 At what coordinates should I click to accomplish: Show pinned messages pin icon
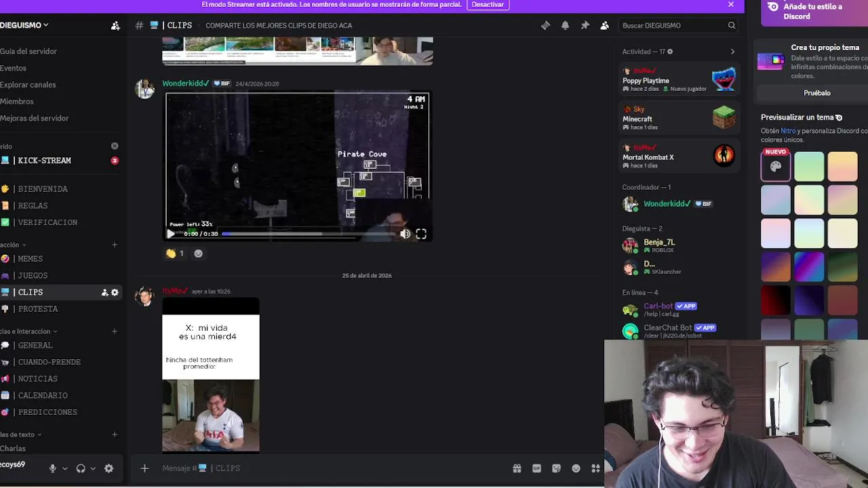pos(585,25)
